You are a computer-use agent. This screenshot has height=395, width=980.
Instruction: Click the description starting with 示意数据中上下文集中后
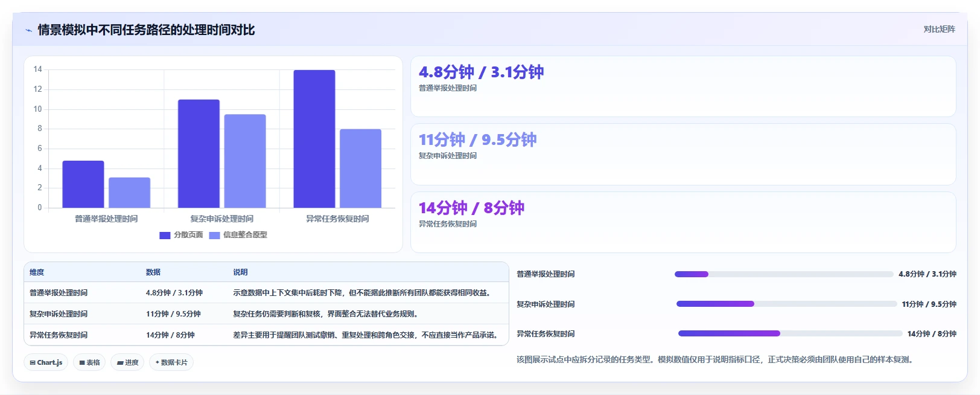[363, 293]
